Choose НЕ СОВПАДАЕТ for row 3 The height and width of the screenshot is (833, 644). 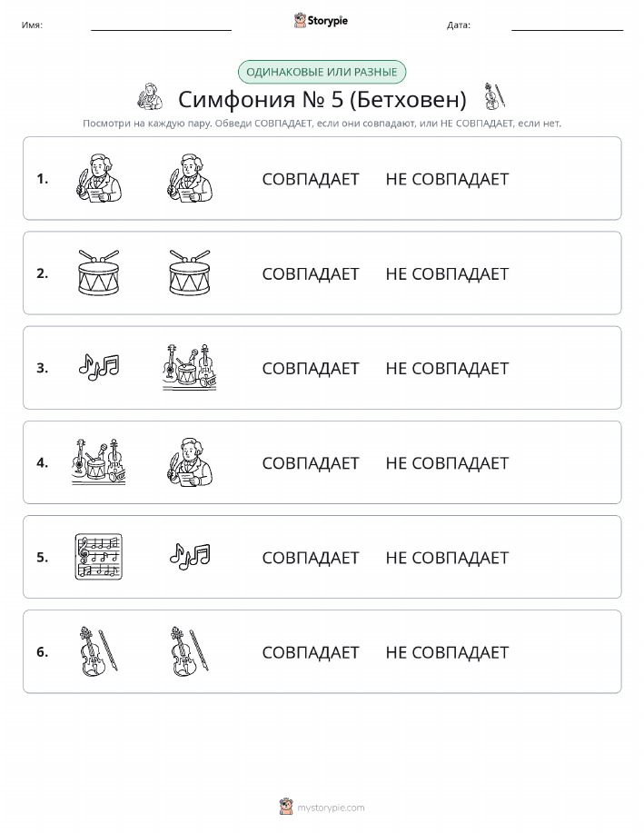pos(447,368)
